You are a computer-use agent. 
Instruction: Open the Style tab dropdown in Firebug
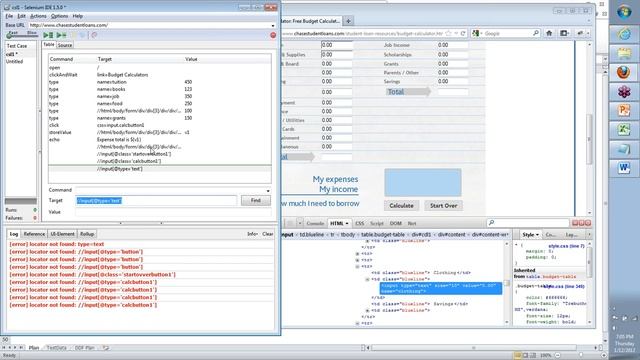coord(537,235)
